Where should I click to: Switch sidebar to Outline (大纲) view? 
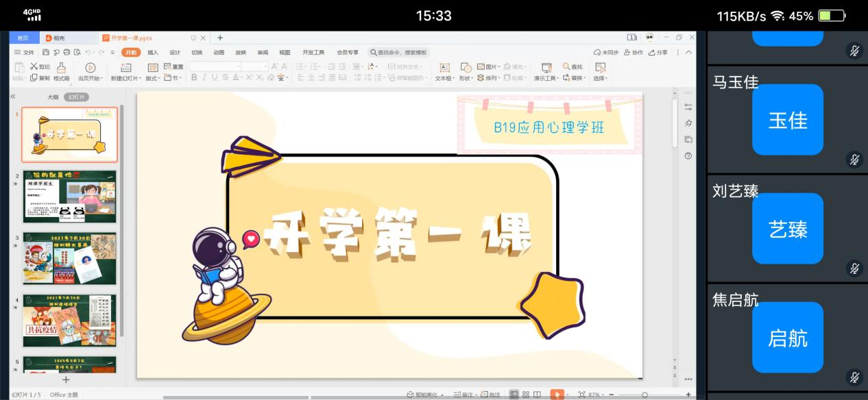[52, 97]
